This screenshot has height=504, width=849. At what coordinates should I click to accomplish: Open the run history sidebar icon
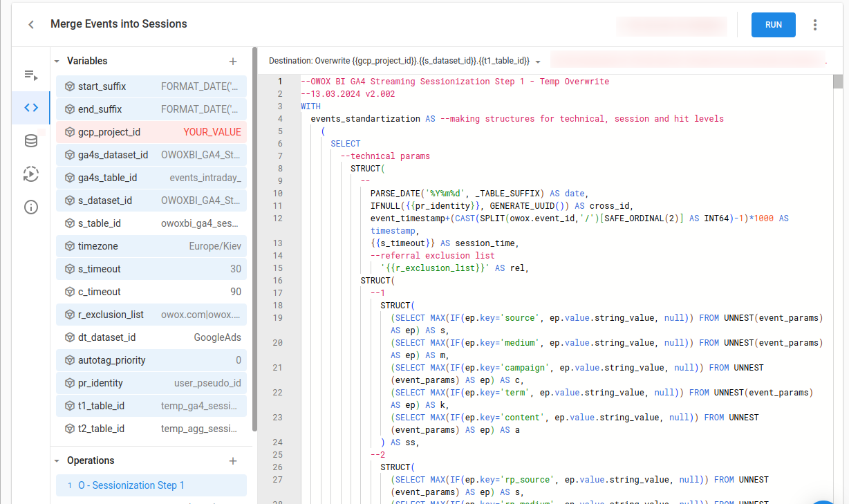(30, 174)
